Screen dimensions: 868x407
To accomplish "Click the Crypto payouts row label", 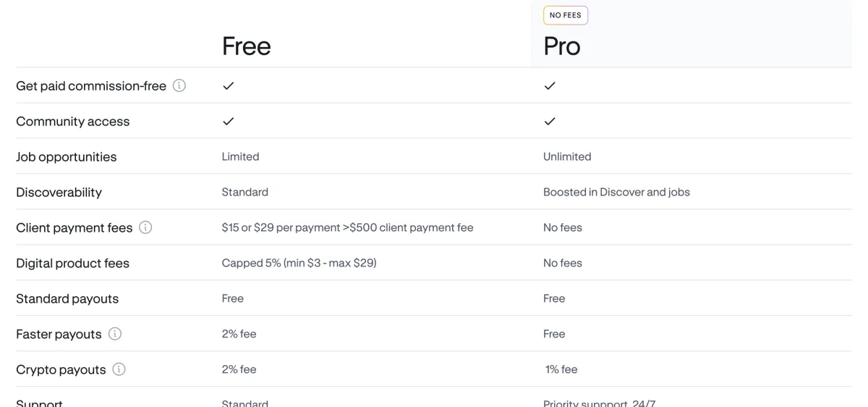I will pyautogui.click(x=61, y=369).
